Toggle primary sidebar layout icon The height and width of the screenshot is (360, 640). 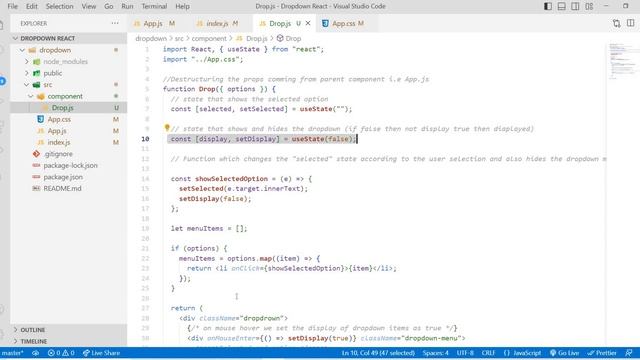click(548, 6)
